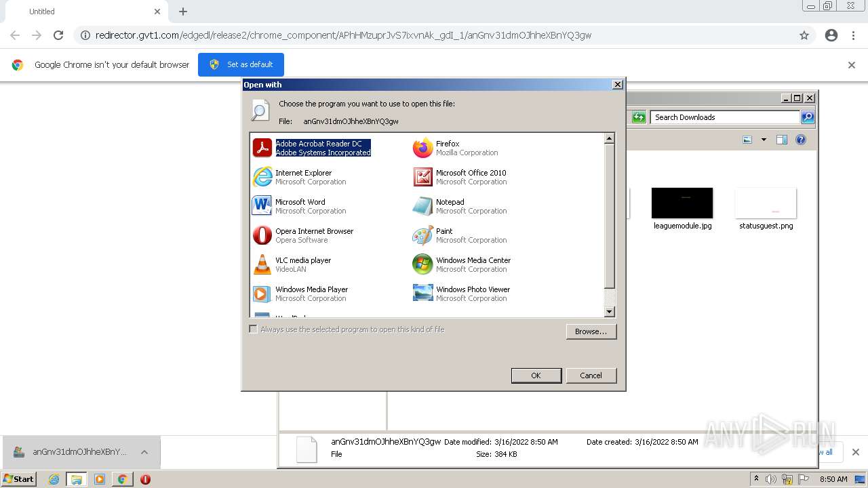The height and width of the screenshot is (488, 868).
Task: Click Chrome address bar URL
Action: click(x=343, y=35)
